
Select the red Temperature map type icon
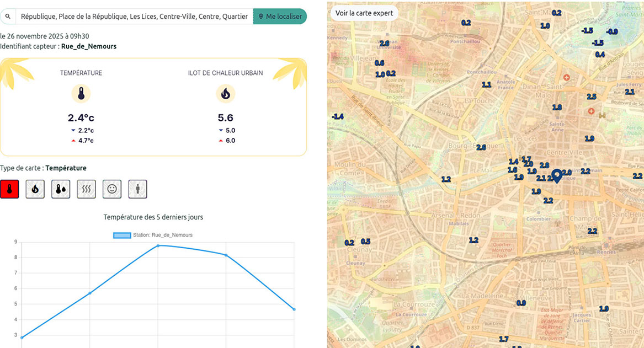[10, 189]
